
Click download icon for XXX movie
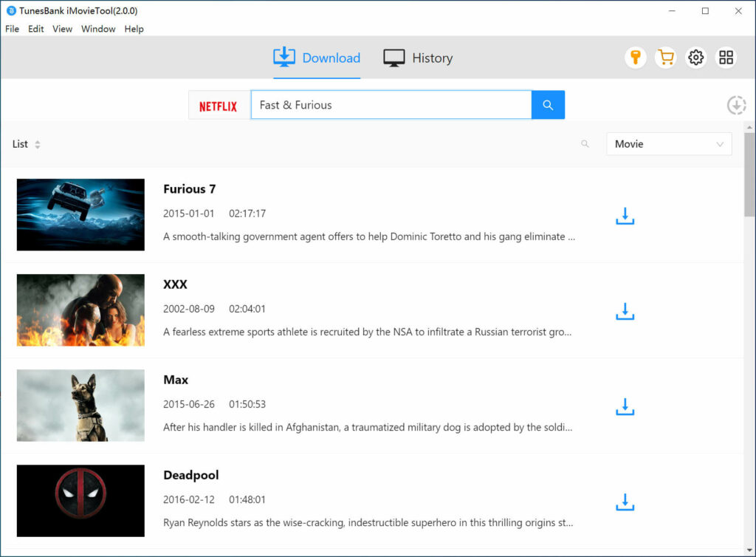click(x=625, y=311)
